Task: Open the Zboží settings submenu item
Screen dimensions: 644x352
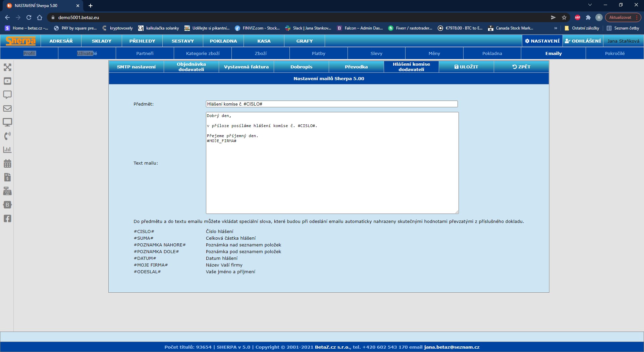Action: [261, 53]
